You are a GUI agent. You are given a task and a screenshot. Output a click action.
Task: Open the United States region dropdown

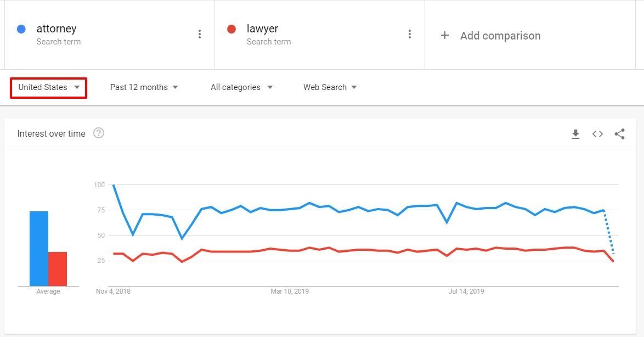pyautogui.click(x=48, y=87)
